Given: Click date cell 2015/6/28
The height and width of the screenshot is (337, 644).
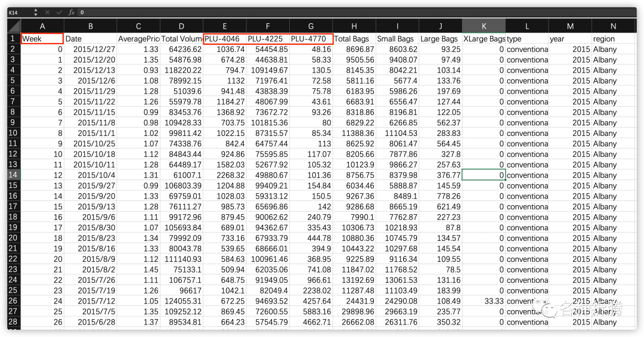Looking at the screenshot, I should click(91, 322).
